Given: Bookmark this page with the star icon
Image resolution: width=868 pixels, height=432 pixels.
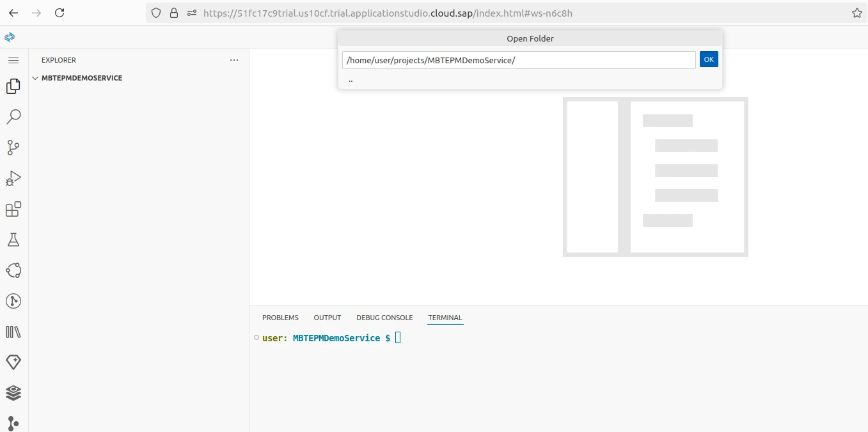Looking at the screenshot, I should [x=857, y=13].
